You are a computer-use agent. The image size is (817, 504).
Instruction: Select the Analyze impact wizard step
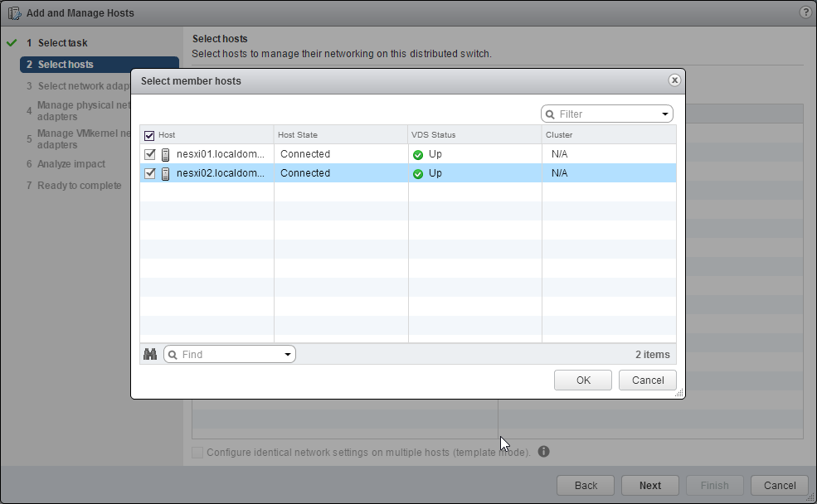(x=71, y=164)
